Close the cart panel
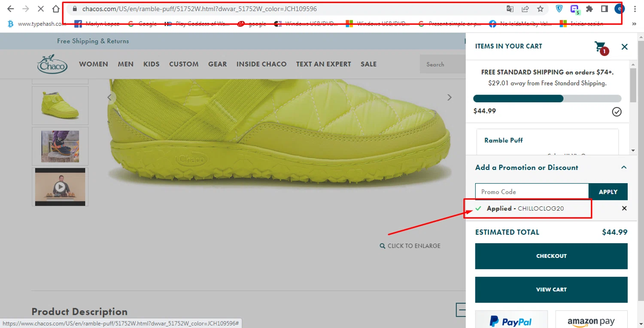The image size is (644, 328). 625,46
